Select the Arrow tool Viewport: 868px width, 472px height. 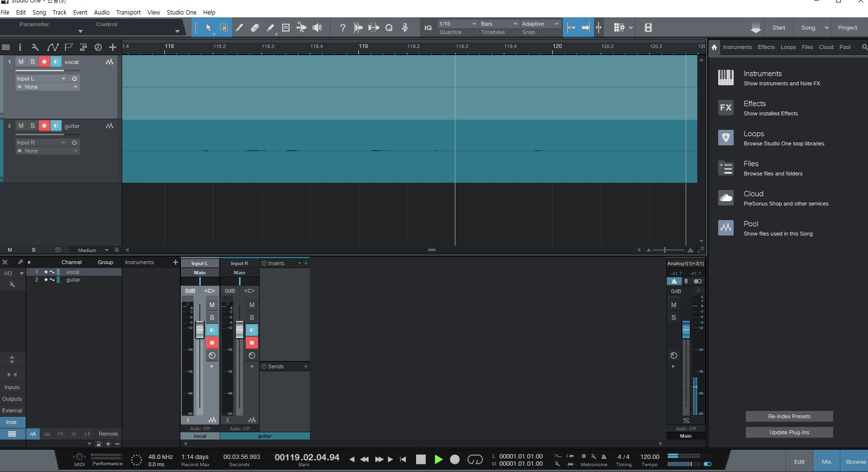coord(209,28)
